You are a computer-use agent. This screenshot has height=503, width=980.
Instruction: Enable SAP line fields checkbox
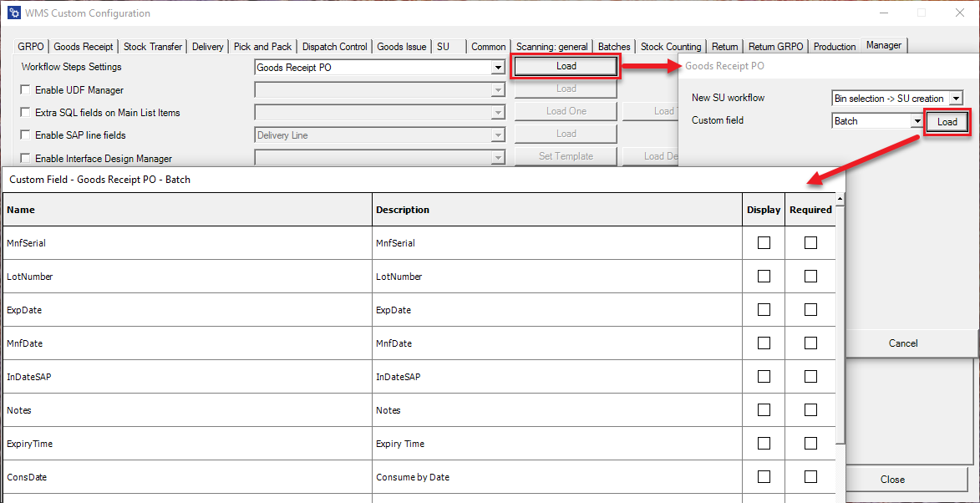pos(26,135)
